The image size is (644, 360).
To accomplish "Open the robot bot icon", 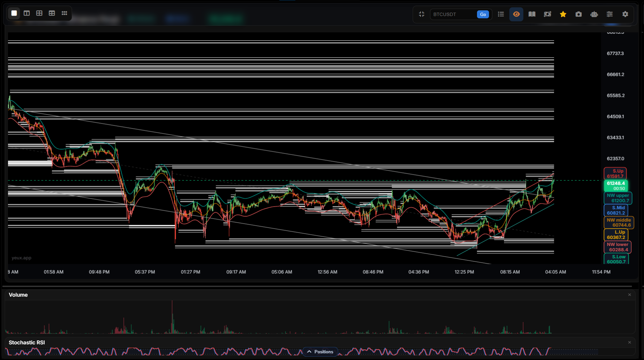I will (x=594, y=14).
